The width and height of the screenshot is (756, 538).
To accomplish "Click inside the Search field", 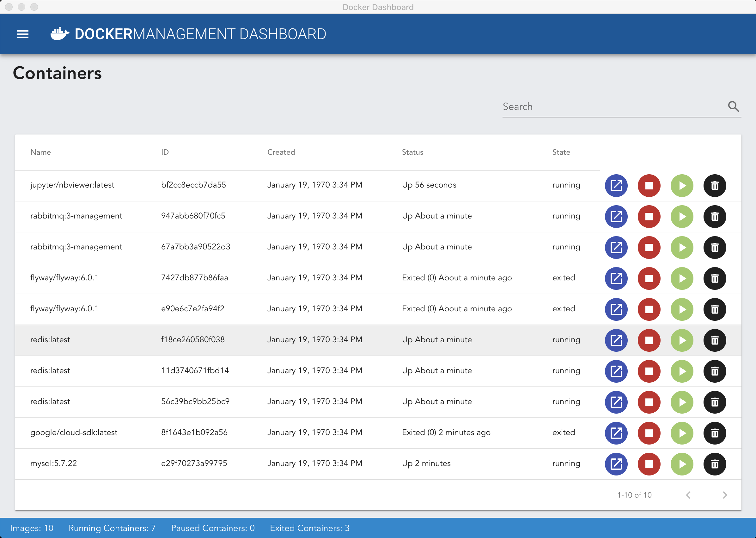I will (x=610, y=107).
